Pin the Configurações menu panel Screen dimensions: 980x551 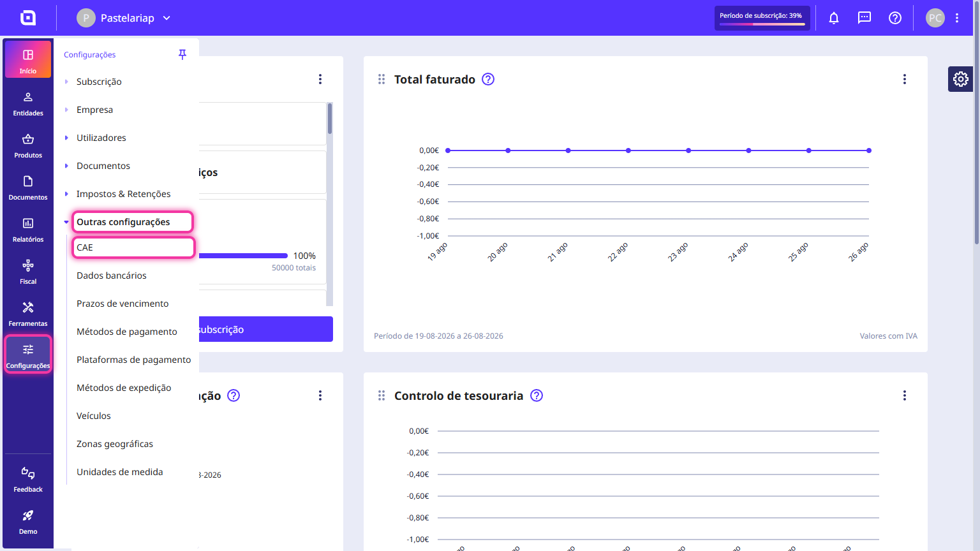coord(182,55)
